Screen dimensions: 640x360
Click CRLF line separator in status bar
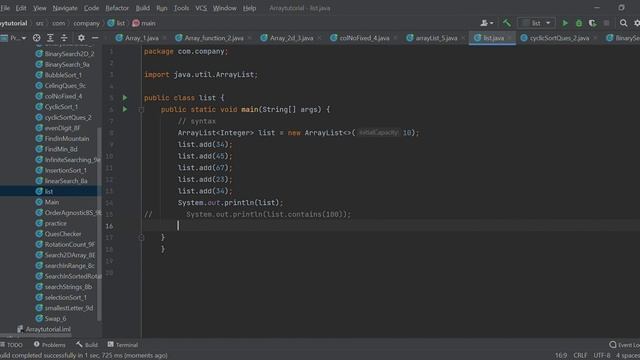pyautogui.click(x=580, y=356)
